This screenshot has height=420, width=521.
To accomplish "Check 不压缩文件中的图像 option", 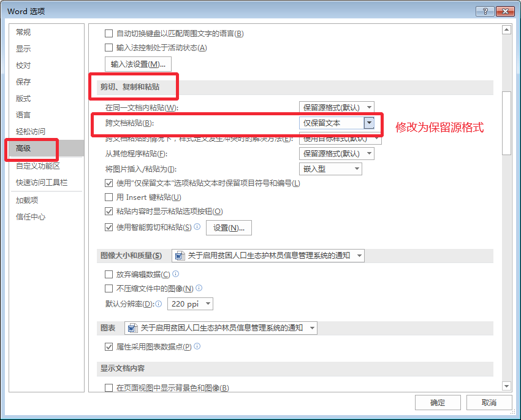I will (x=108, y=288).
